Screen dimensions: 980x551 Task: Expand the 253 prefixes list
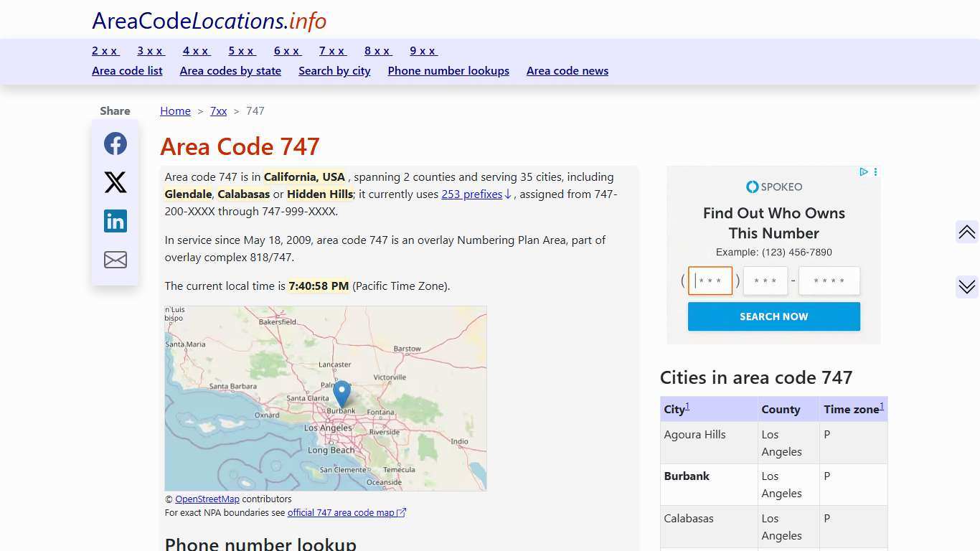[471, 194]
